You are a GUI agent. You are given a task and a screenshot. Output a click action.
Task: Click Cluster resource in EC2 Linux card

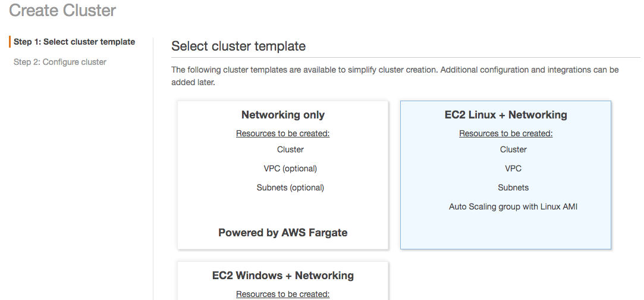pos(513,149)
